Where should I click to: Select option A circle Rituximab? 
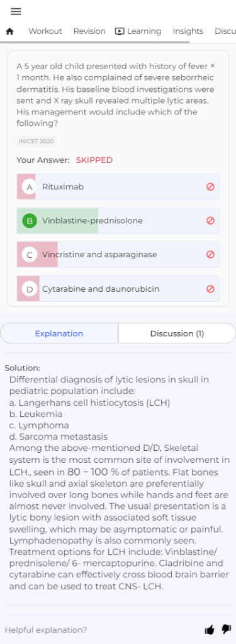pyautogui.click(x=29, y=187)
